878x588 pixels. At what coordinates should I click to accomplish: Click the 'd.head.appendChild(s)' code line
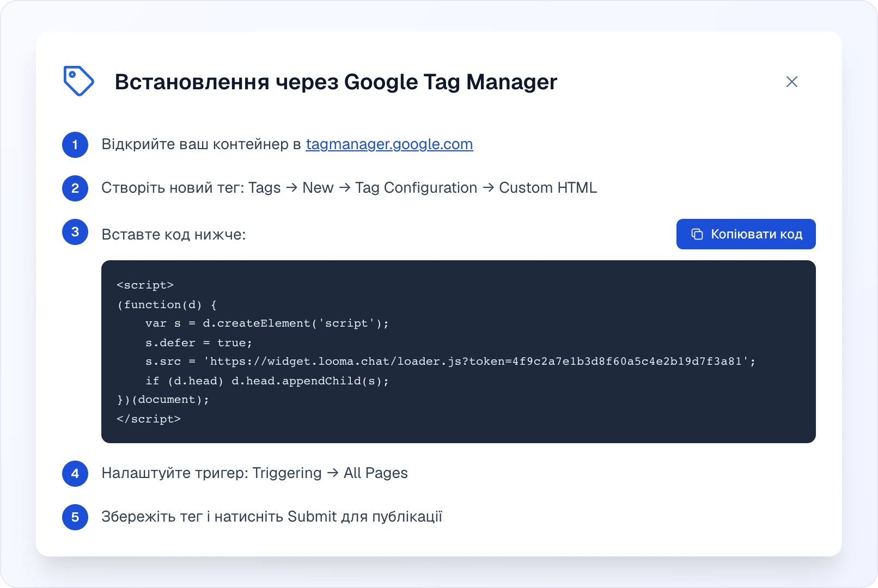267,381
